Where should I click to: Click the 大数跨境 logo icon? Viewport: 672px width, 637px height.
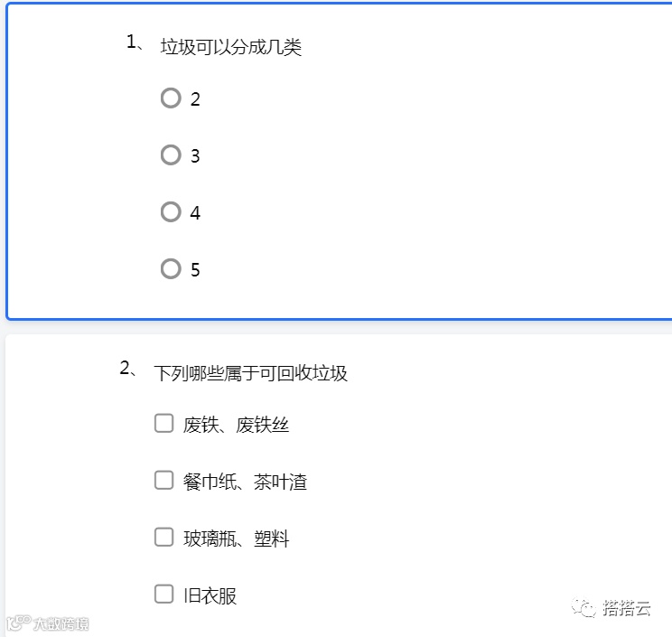pyautogui.click(x=19, y=623)
